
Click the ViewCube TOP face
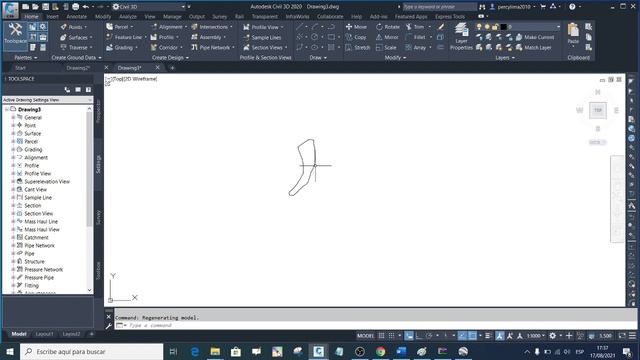(x=598, y=110)
